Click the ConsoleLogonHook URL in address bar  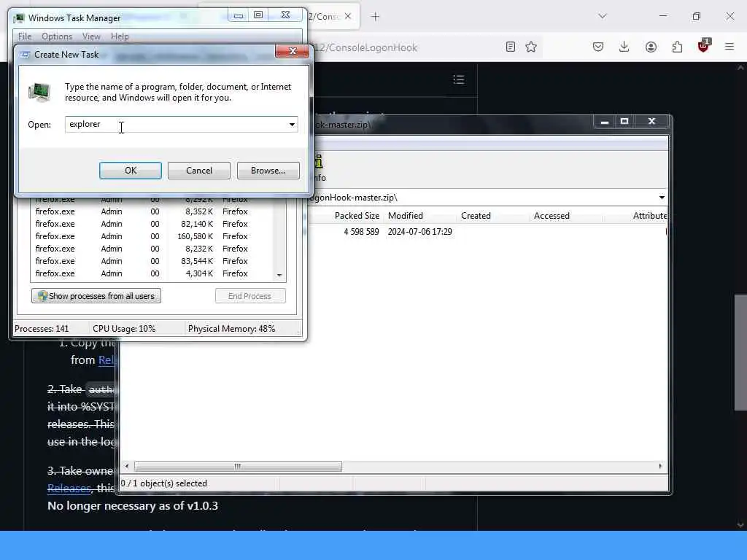tap(366, 47)
